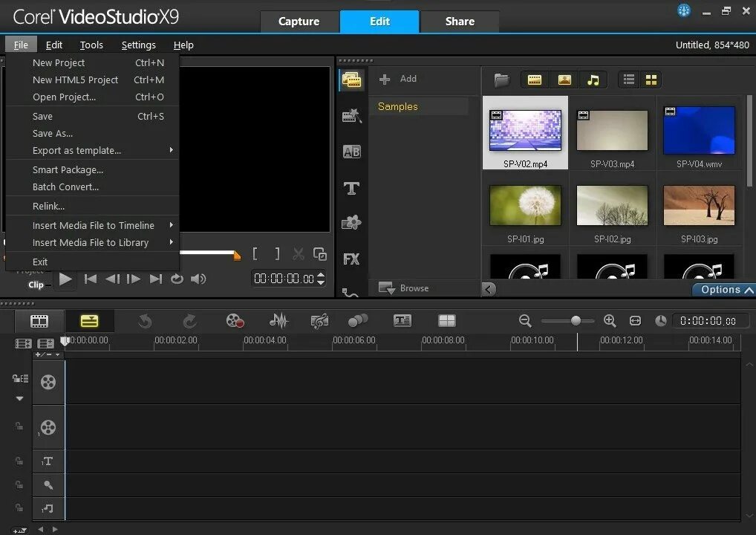Fit project in timeline window

[x=636, y=321]
